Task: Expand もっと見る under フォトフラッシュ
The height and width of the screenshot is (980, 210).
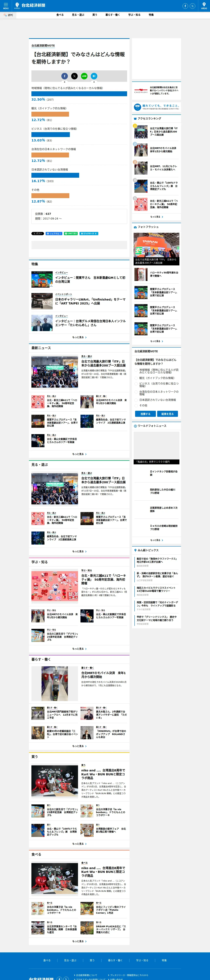Action: pos(157,341)
